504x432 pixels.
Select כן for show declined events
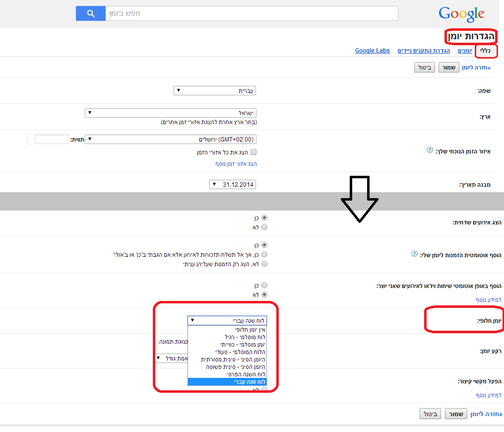(x=264, y=218)
